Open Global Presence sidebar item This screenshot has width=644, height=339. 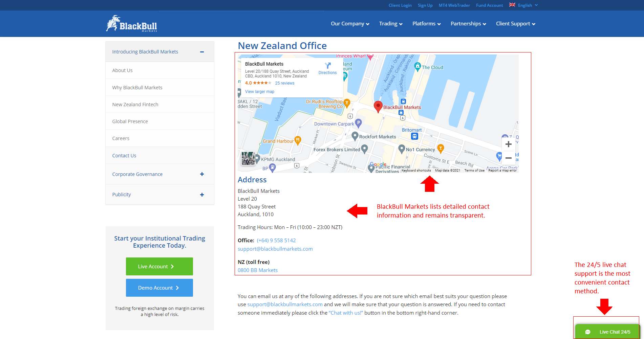pos(160,121)
